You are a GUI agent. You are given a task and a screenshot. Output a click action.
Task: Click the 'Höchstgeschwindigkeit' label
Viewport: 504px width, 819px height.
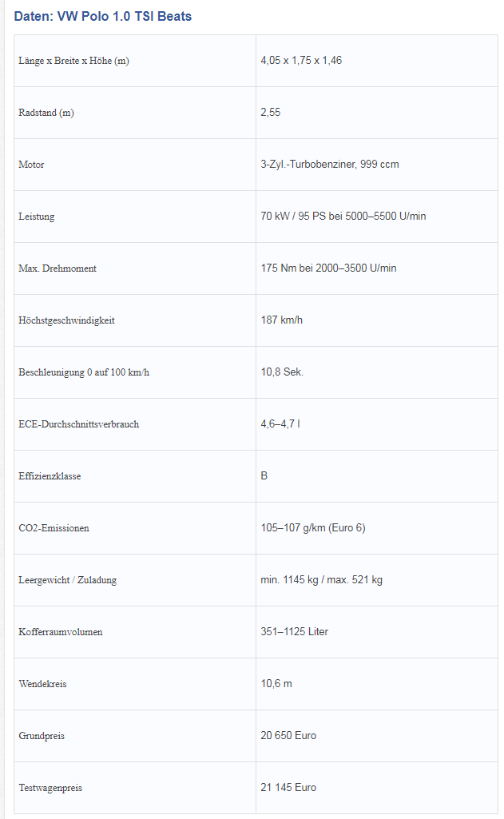[67, 320]
